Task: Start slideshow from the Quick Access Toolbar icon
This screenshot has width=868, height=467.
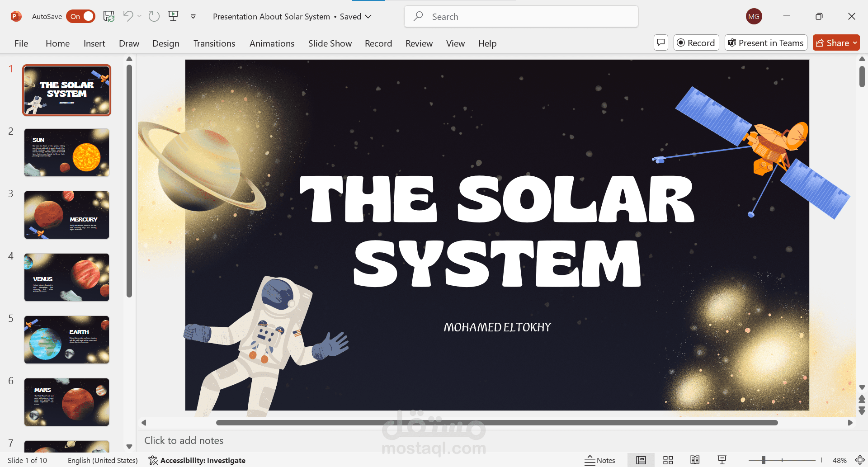Action: 173,16
